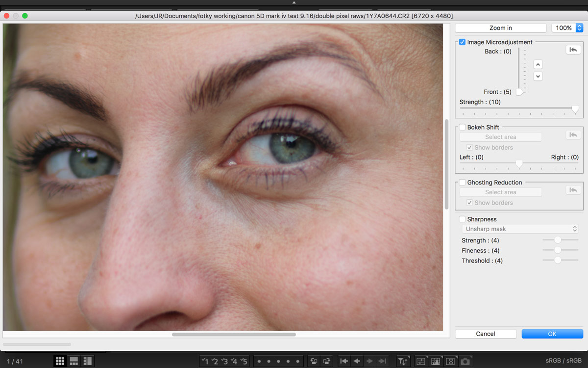Viewport: 588px width, 368px height.
Task: Enable the Bokeh Shift checkbox
Action: [x=462, y=127]
